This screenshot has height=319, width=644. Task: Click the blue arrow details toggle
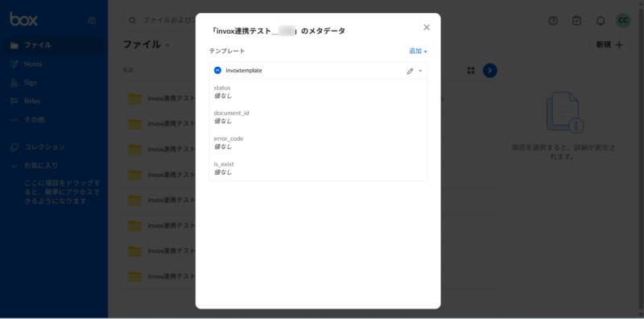tap(490, 71)
